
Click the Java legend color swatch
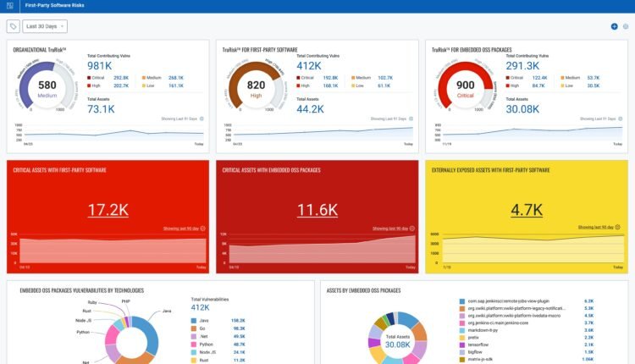pos(196,322)
